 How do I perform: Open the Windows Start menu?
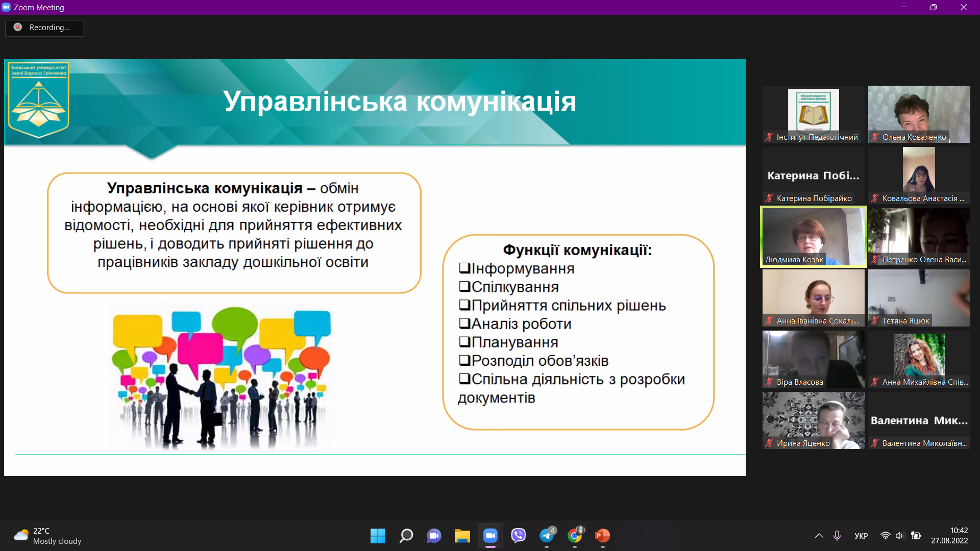378,536
